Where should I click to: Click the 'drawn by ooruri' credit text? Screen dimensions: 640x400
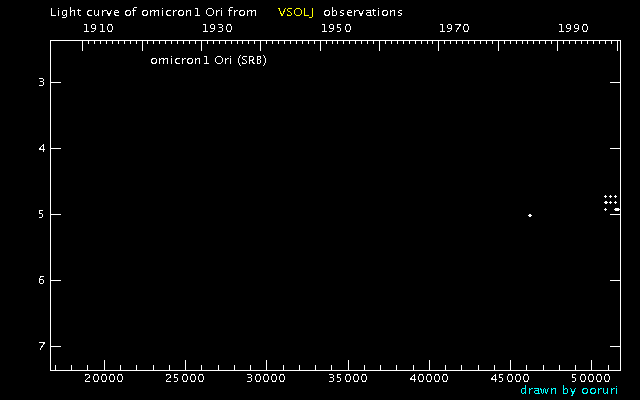(570, 390)
